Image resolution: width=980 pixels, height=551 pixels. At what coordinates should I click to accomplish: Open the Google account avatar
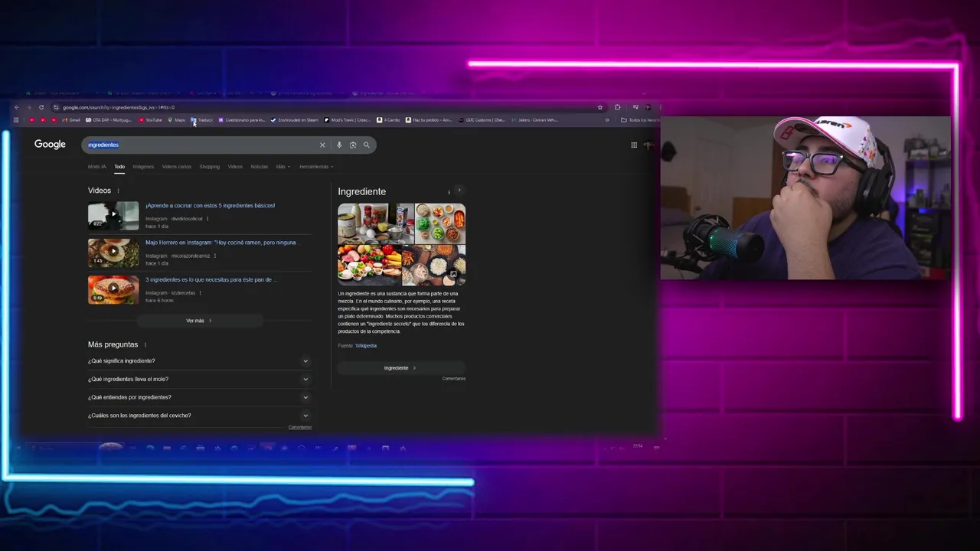(649, 145)
